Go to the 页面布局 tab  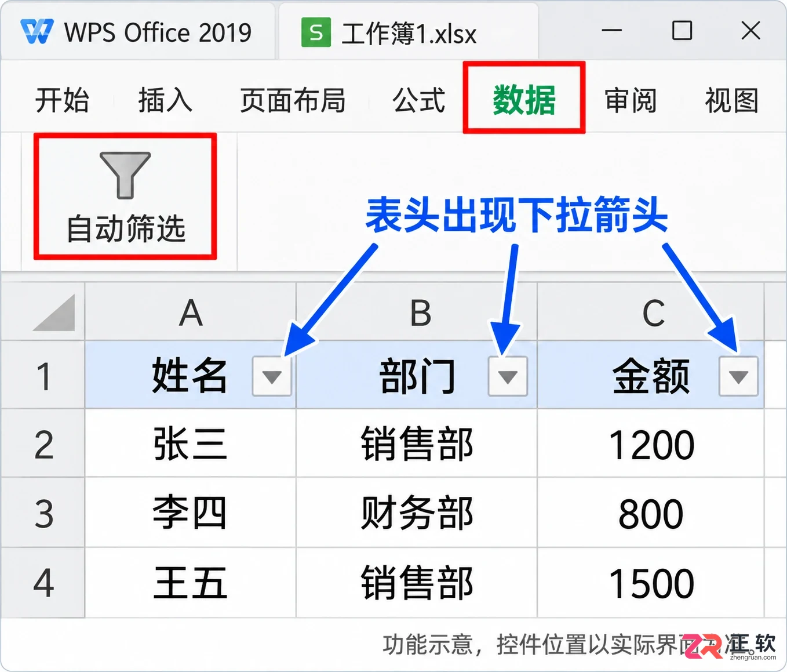(293, 100)
